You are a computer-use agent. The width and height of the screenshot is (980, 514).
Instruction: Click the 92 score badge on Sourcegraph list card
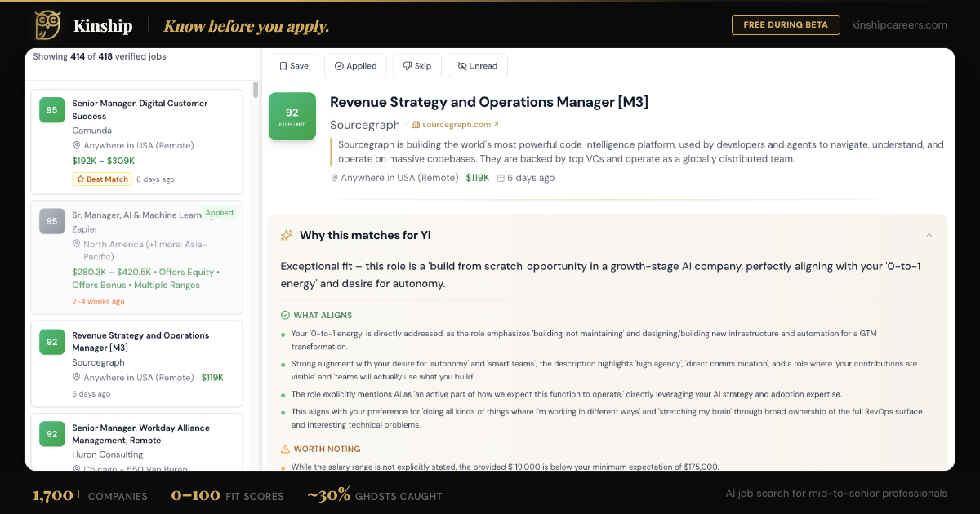pyautogui.click(x=51, y=342)
